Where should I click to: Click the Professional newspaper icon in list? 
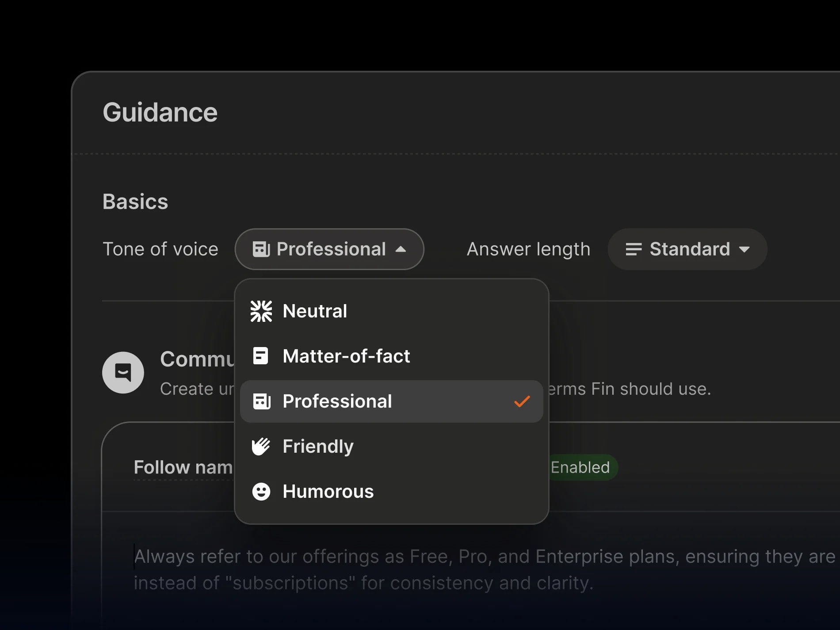click(x=262, y=401)
